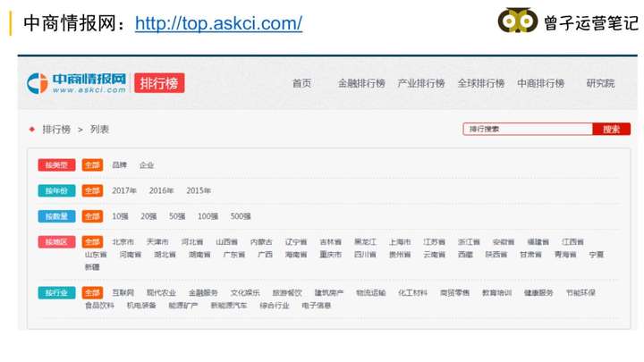Filter by industry 金融服务
The width and height of the screenshot is (644, 362).
tap(203, 292)
